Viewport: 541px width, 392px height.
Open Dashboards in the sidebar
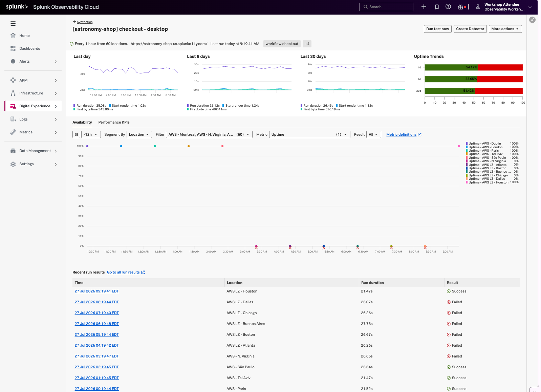click(x=30, y=48)
